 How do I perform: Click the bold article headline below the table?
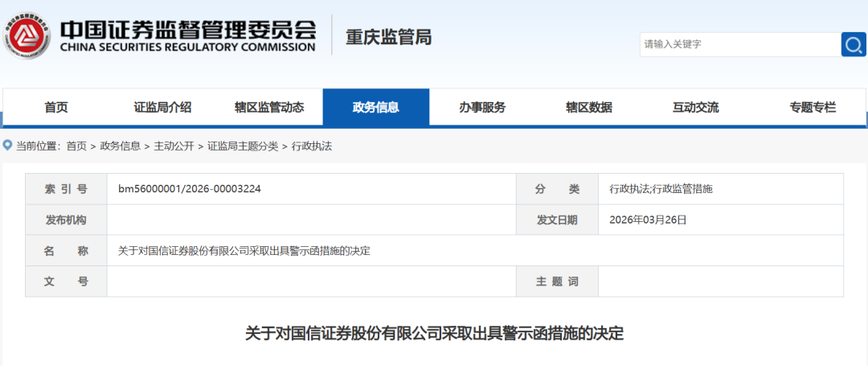(x=434, y=333)
